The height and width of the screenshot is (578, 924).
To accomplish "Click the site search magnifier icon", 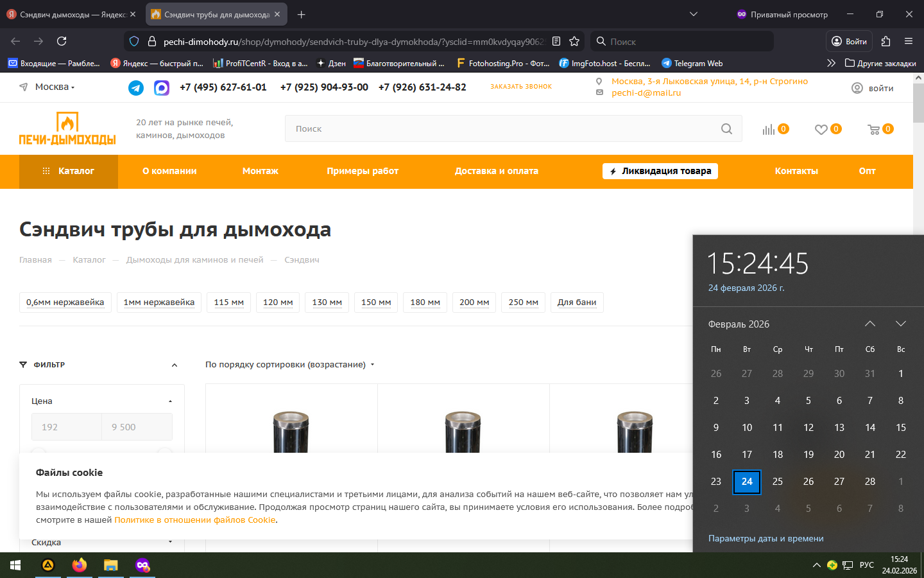I will 726,129.
